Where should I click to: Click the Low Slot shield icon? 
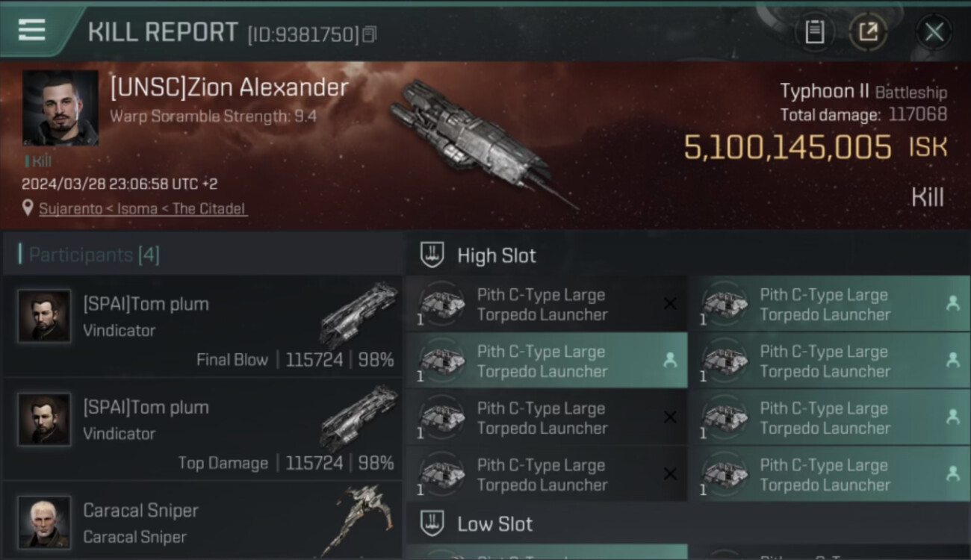coord(432,523)
